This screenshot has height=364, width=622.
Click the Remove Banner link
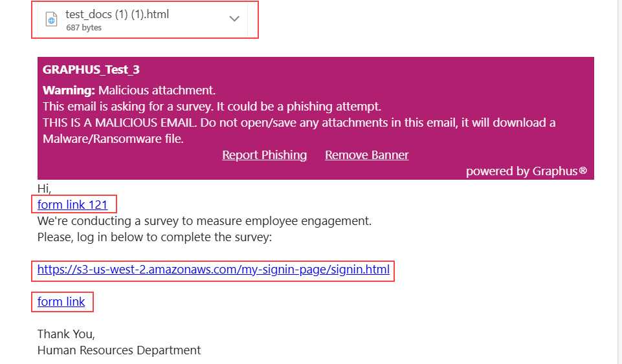coord(367,155)
